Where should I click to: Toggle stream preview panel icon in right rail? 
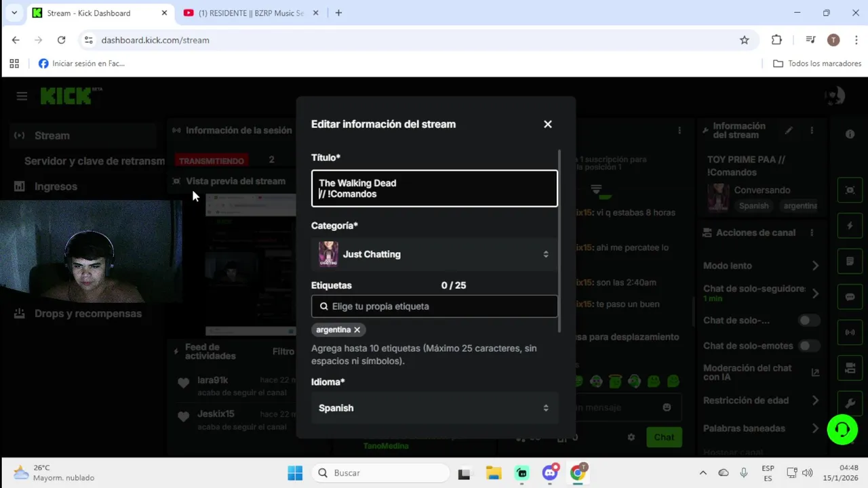(x=850, y=190)
